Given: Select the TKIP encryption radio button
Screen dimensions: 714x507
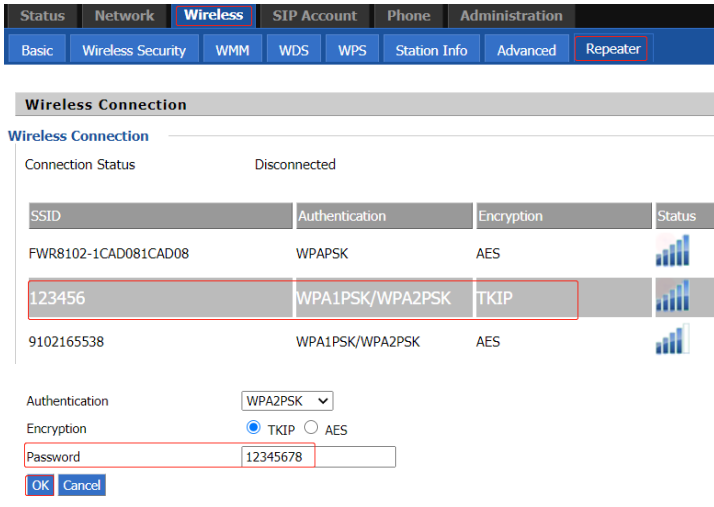Looking at the screenshot, I should point(253,428).
